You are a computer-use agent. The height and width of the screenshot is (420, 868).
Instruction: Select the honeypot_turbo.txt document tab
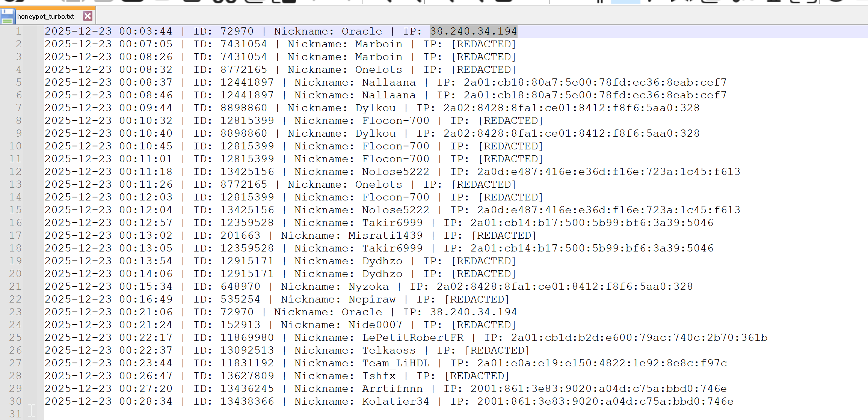coord(45,17)
